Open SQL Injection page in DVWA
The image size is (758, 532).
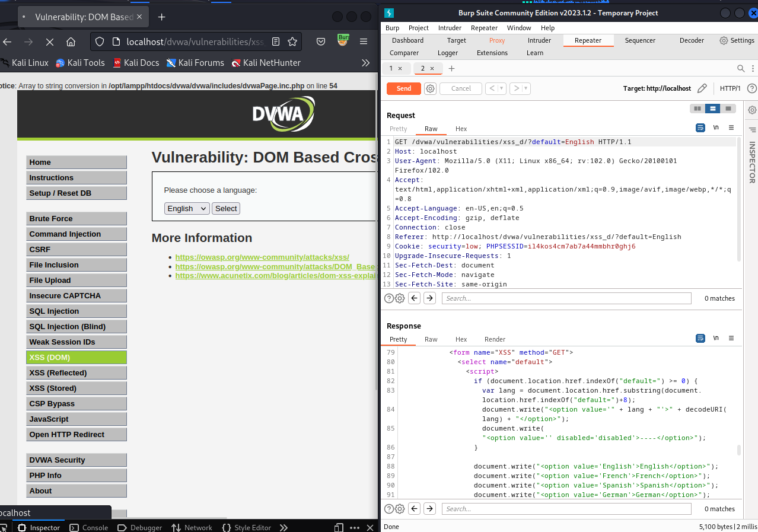point(77,311)
